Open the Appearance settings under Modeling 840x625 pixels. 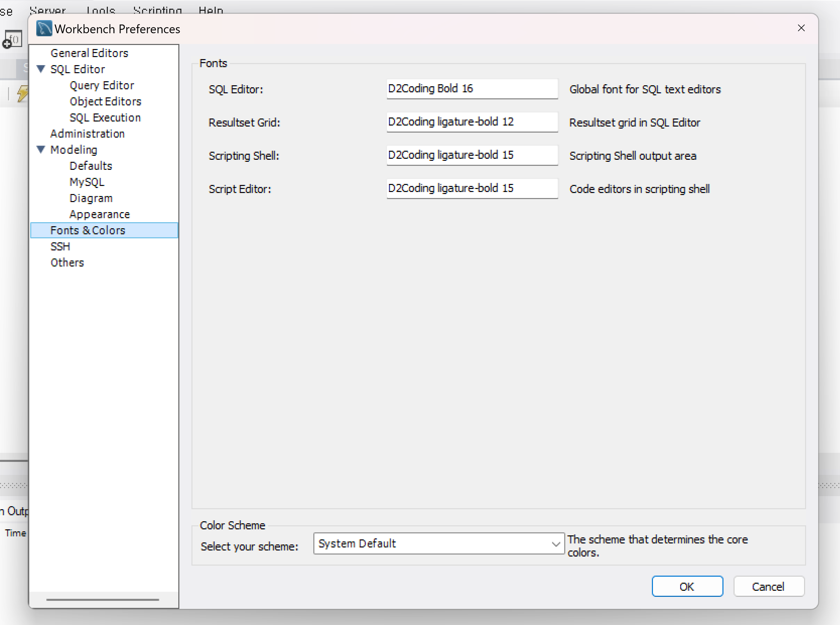tap(99, 214)
